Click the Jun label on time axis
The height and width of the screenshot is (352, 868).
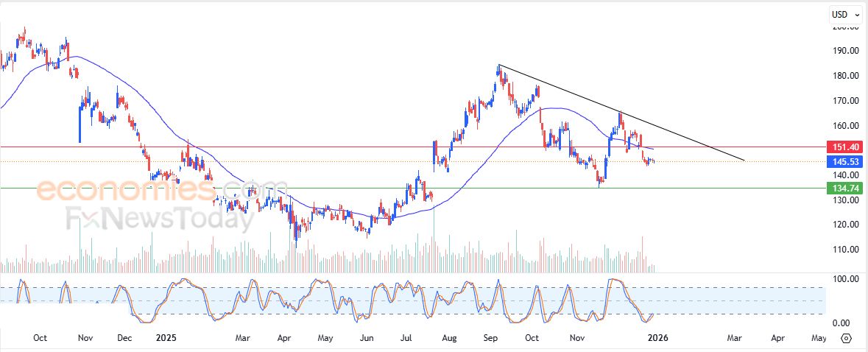coord(366,338)
